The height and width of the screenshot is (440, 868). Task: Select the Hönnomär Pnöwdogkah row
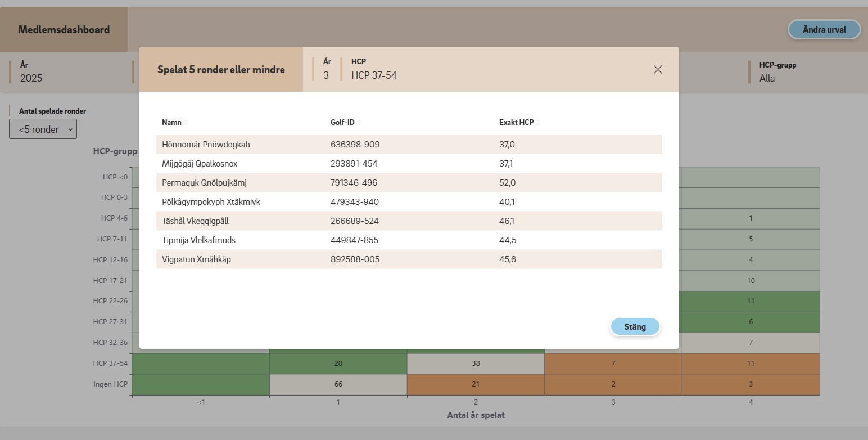[206, 145]
